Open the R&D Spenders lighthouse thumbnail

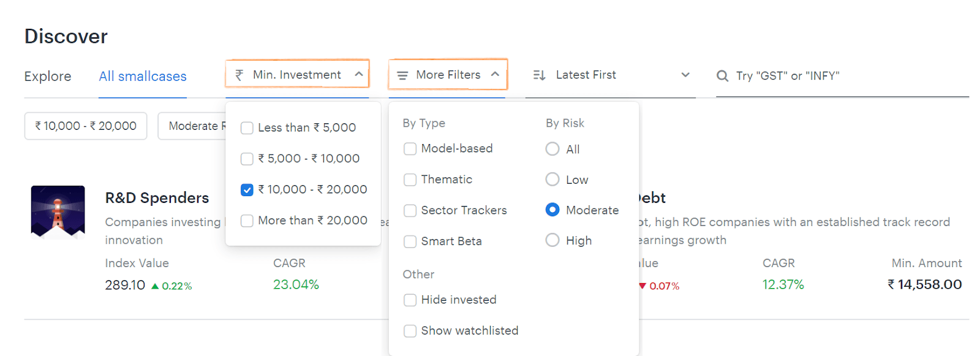58,212
